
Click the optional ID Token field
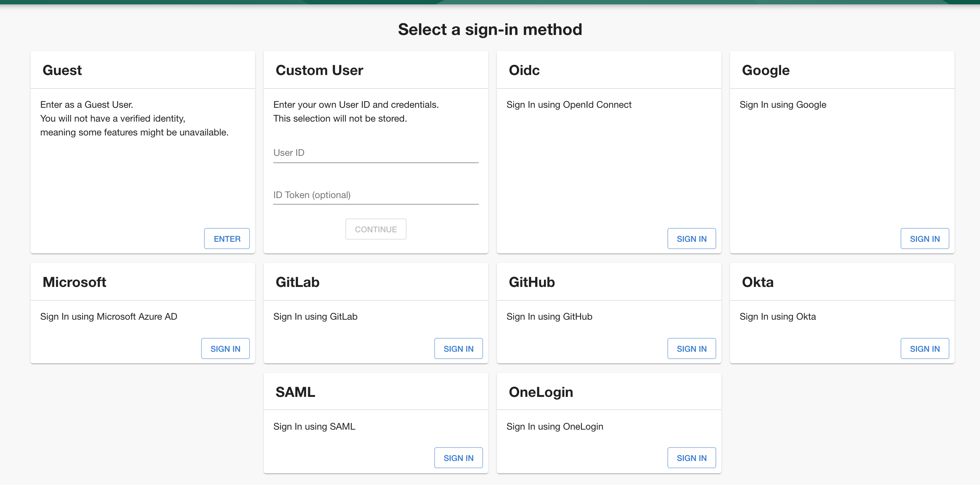coord(376,196)
